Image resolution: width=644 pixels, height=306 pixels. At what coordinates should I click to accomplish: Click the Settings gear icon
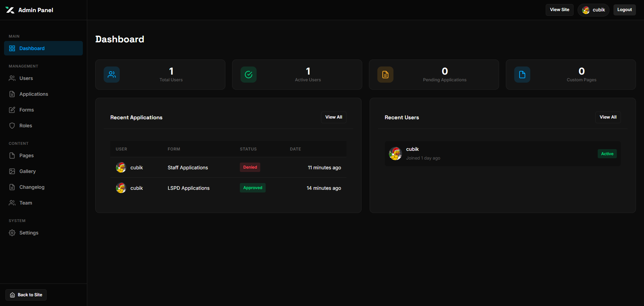[x=12, y=233]
